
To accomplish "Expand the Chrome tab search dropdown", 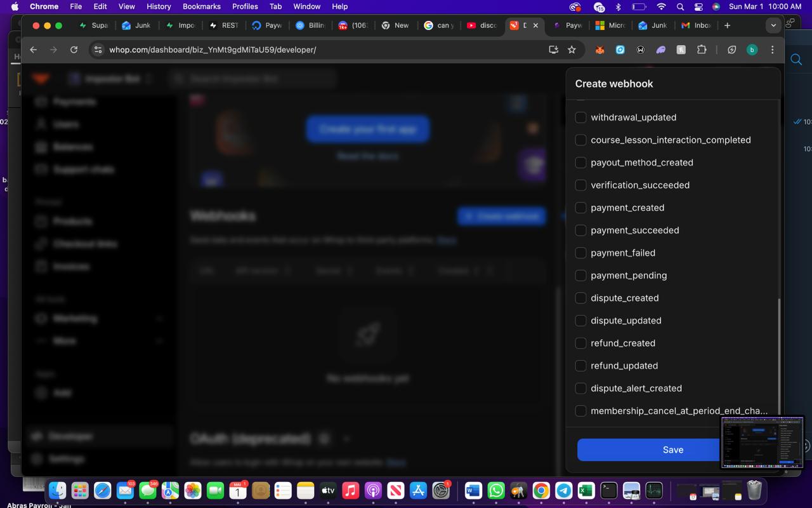I will click(x=773, y=25).
